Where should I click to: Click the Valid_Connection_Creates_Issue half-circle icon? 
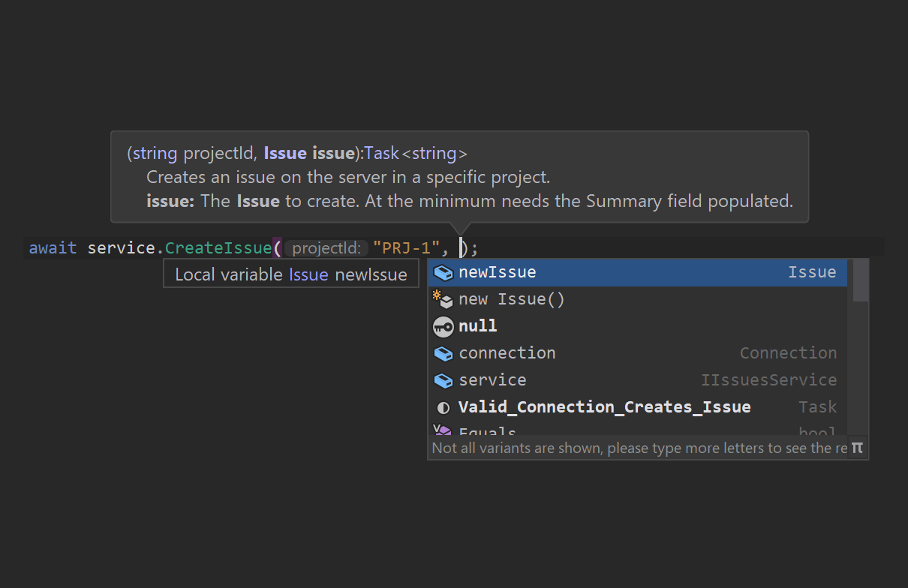(x=443, y=407)
